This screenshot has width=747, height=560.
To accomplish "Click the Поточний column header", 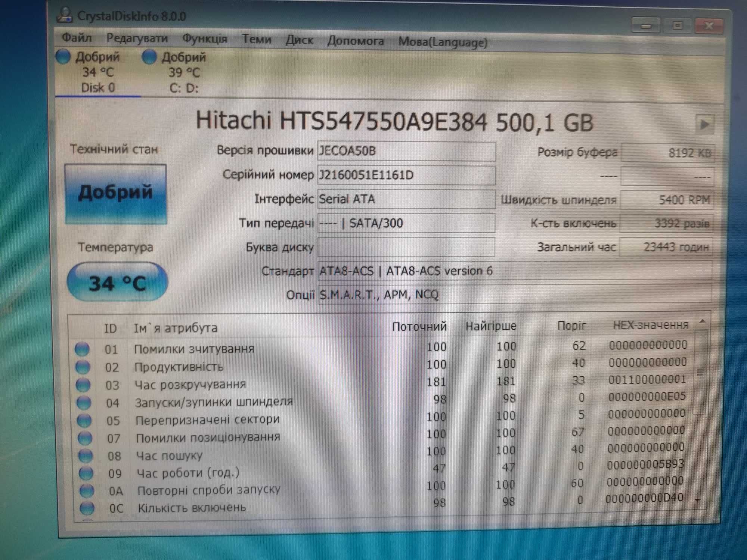I will point(419,327).
